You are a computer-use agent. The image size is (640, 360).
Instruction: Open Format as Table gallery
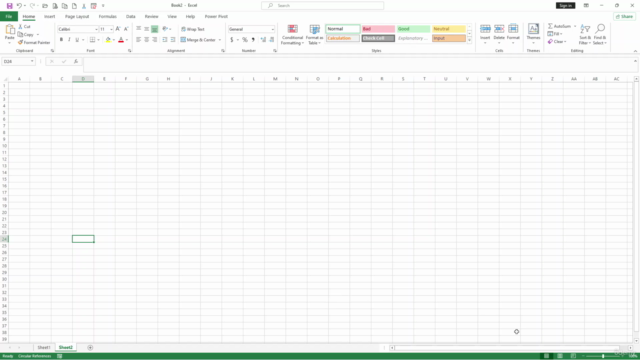[314, 34]
